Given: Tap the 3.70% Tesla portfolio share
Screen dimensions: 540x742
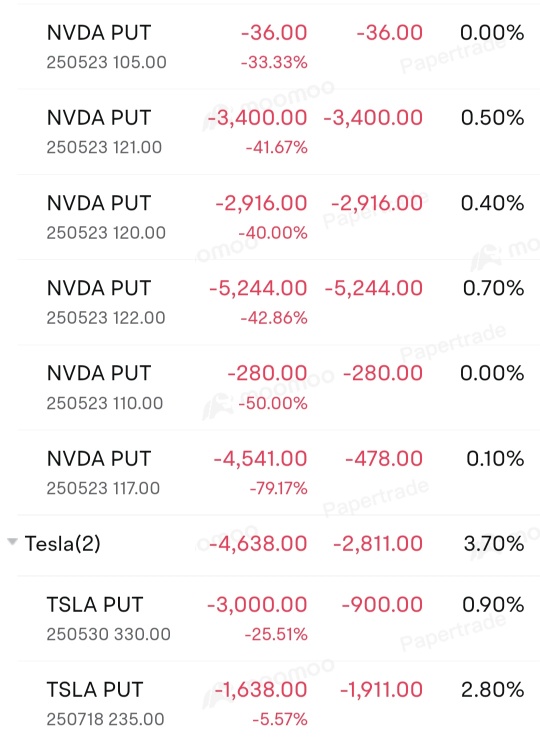Looking at the screenshot, I should tap(494, 544).
